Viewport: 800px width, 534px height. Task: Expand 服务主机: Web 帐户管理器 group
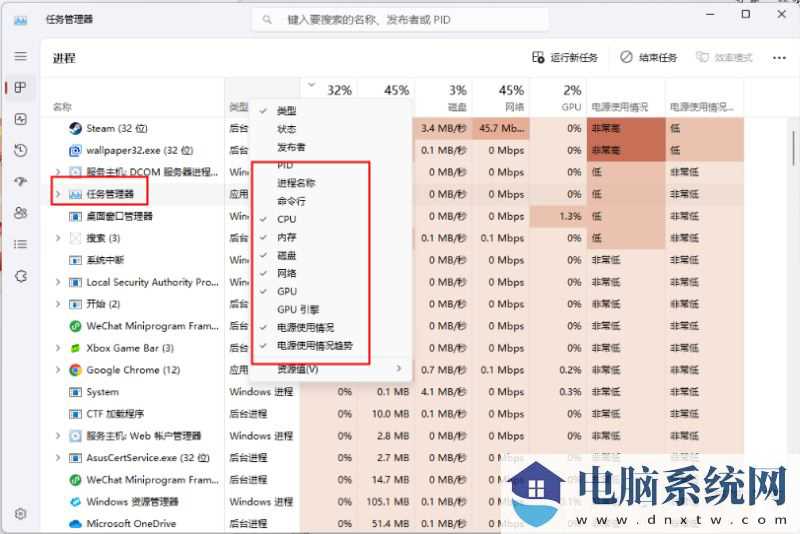pyautogui.click(x=58, y=436)
